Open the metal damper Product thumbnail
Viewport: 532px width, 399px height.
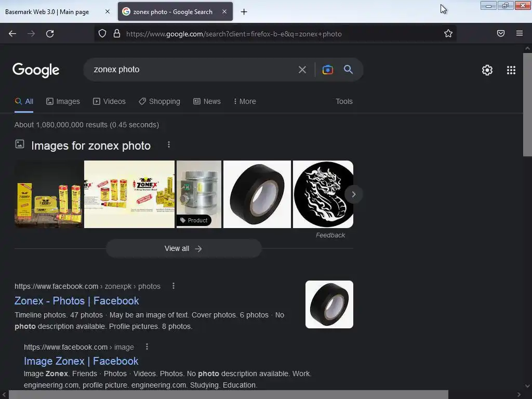tap(199, 194)
